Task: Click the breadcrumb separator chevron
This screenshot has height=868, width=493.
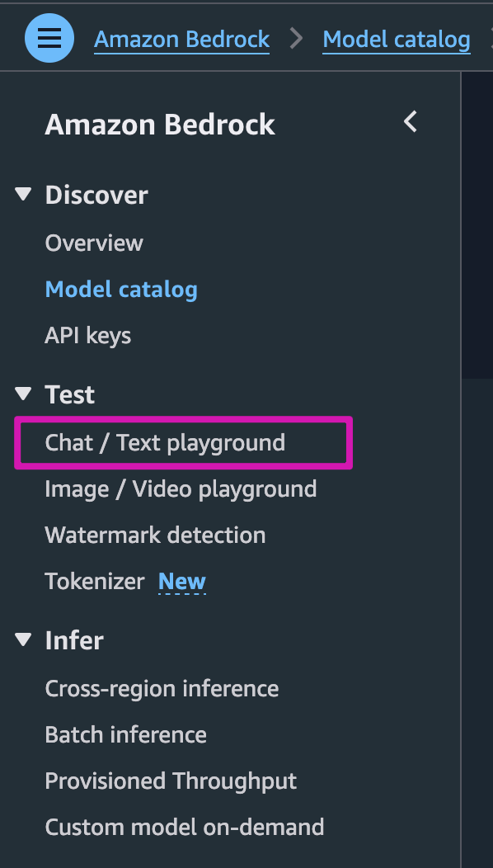Action: [296, 37]
